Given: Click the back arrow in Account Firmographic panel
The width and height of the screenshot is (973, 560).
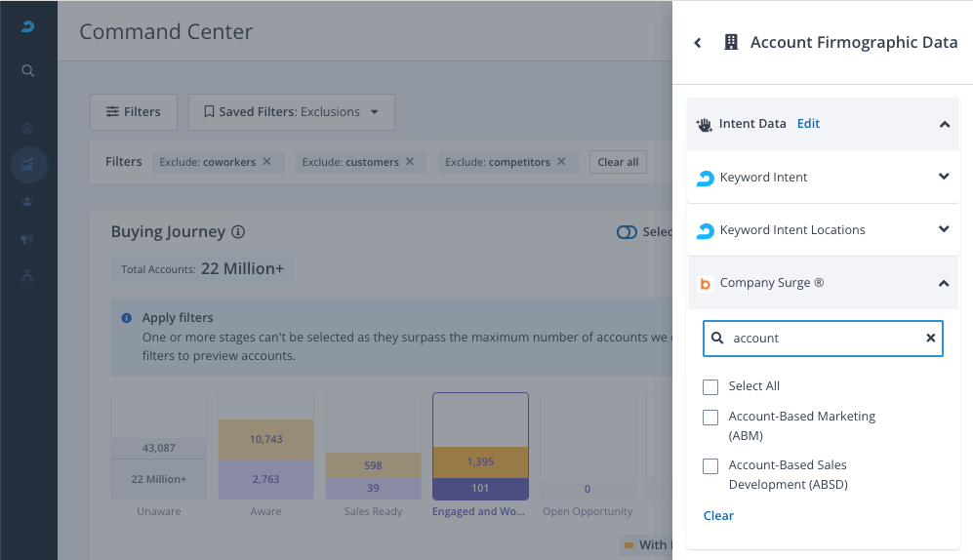Looking at the screenshot, I should point(698,43).
